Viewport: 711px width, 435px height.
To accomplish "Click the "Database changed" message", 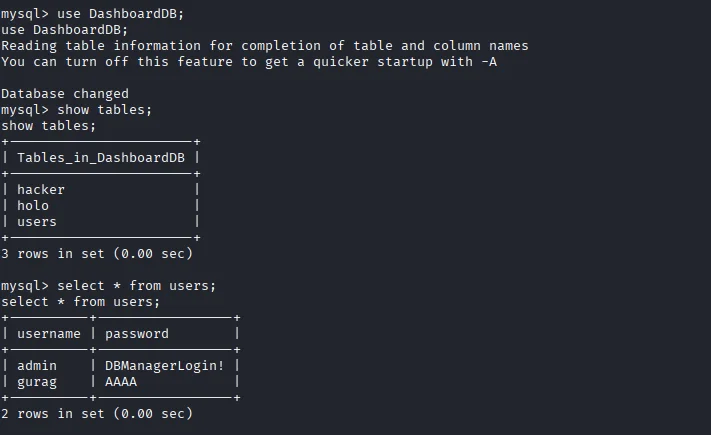I will click(x=65, y=93).
